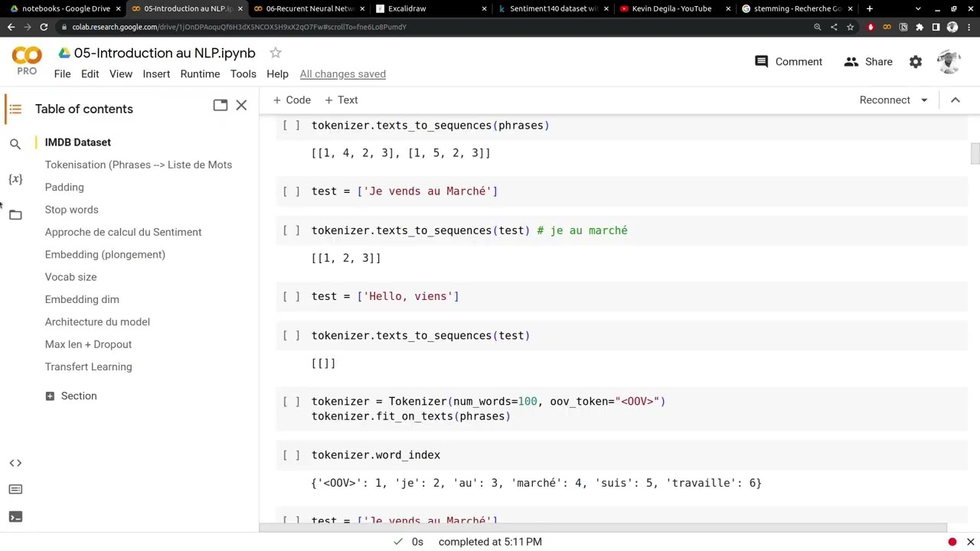Open the browser extensions puzzle icon

(920, 27)
